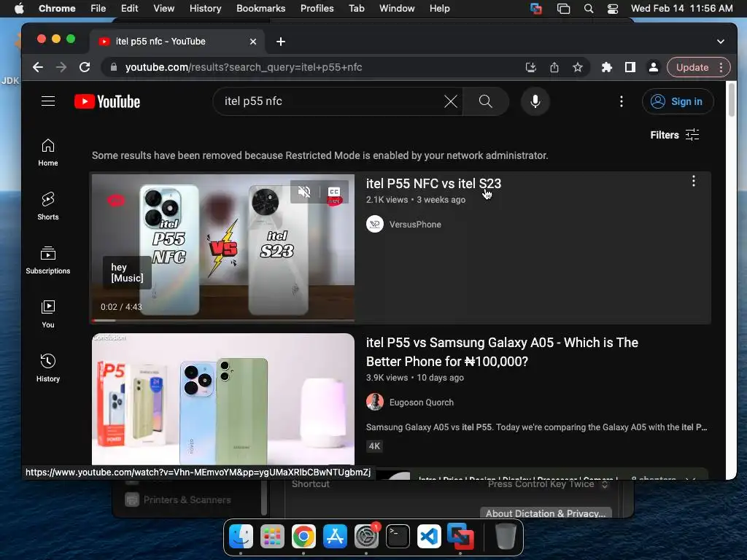The image size is (747, 560).
Task: Open Control Center in menu bar
Action: coord(613,9)
